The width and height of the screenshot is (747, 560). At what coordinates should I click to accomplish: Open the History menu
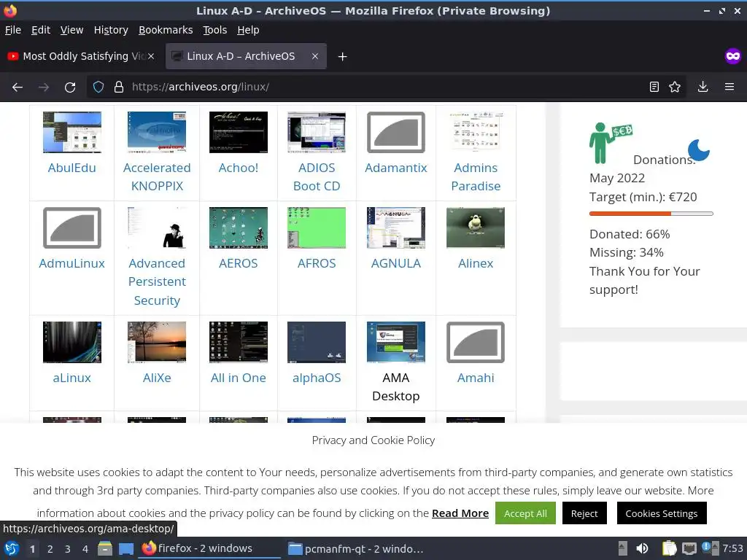pos(111,30)
